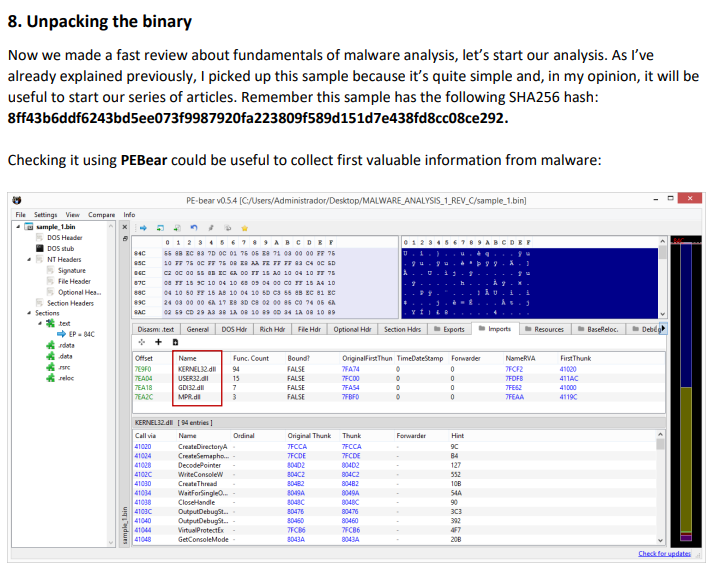714x568 pixels.
Task: Click the hex view scrollbar down arrow
Action: click(662, 314)
